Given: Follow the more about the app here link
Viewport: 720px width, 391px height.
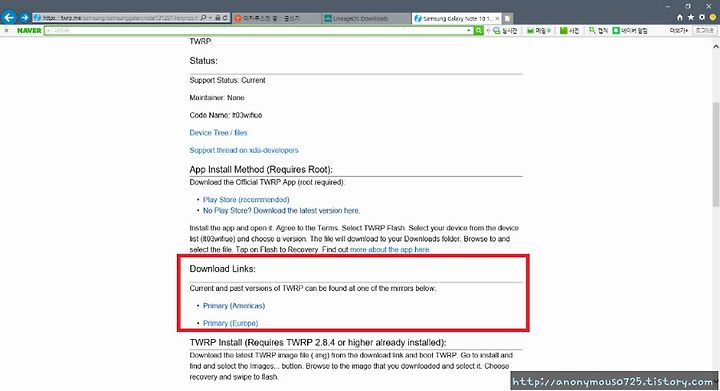Looking at the screenshot, I should coord(390,250).
